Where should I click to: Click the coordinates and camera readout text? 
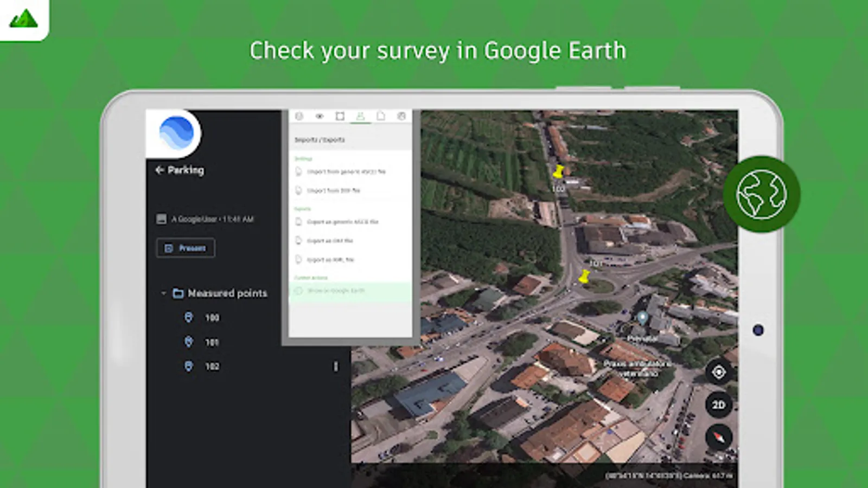coord(669,476)
